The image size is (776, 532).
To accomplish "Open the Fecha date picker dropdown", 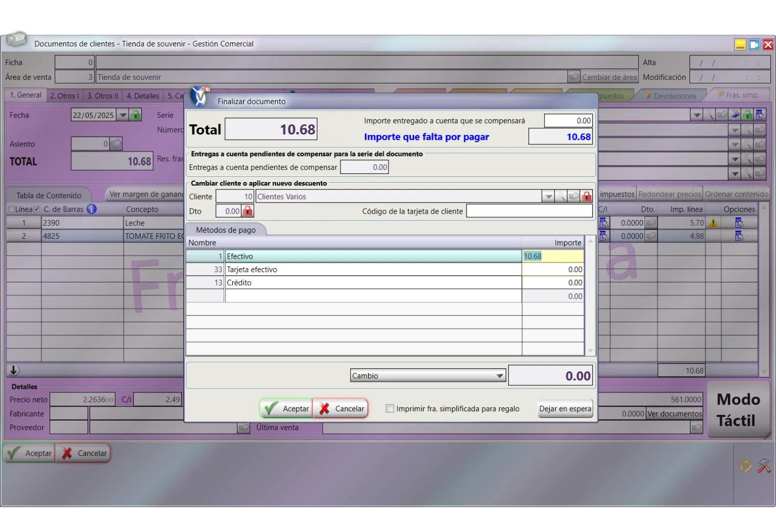I will (x=123, y=115).
